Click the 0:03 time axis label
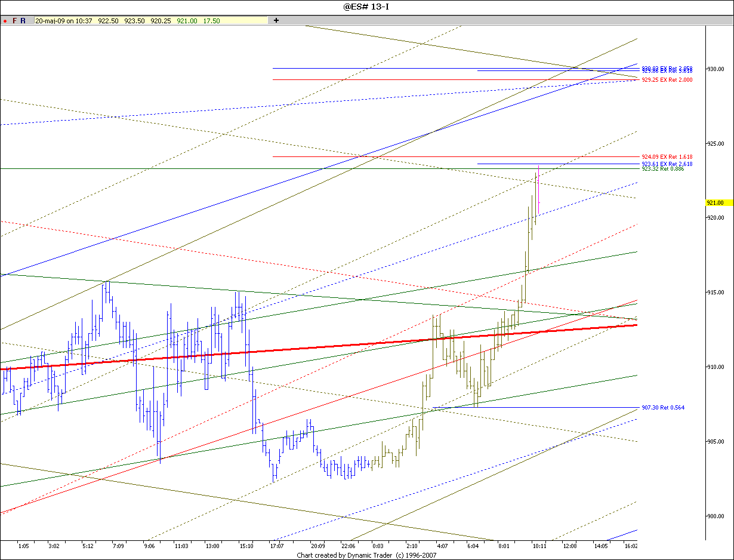The width and height of the screenshot is (734, 560). tap(378, 546)
